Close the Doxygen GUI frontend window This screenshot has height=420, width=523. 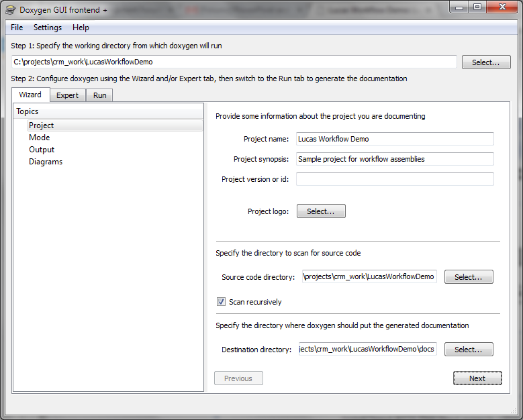[x=502, y=7]
